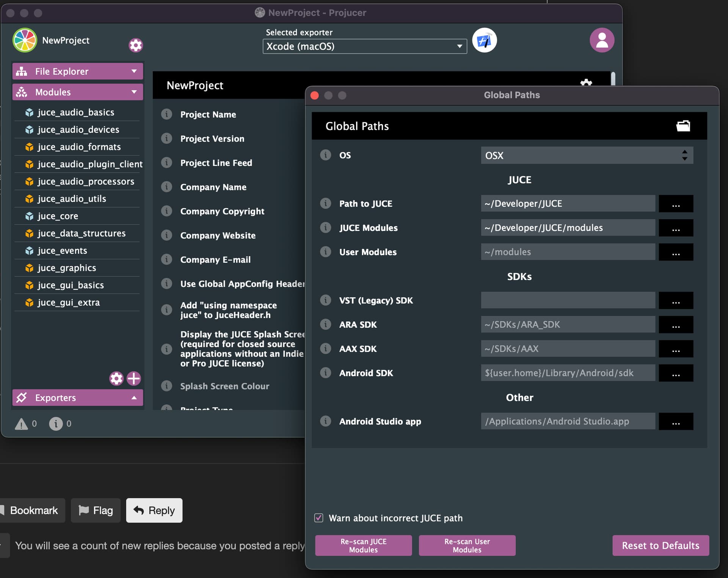Browse for ARA SDK folder
This screenshot has height=578, width=728.
click(676, 325)
